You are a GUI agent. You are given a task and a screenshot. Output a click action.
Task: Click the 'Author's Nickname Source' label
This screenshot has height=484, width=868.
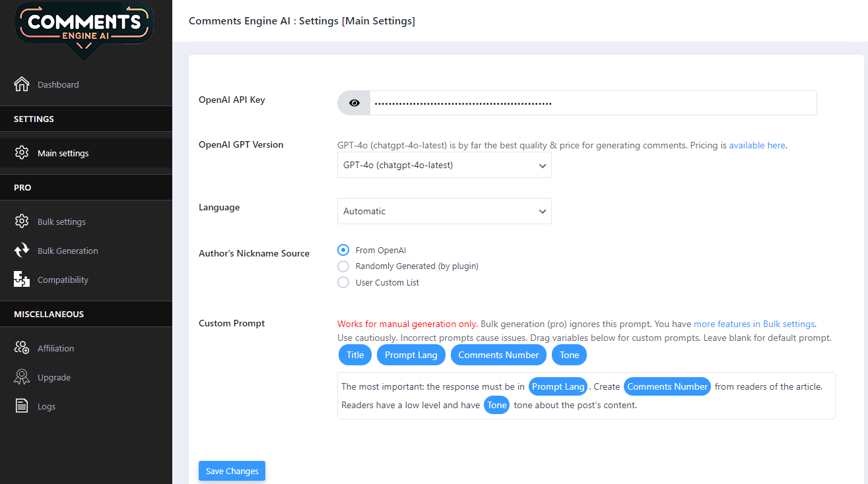pos(254,253)
